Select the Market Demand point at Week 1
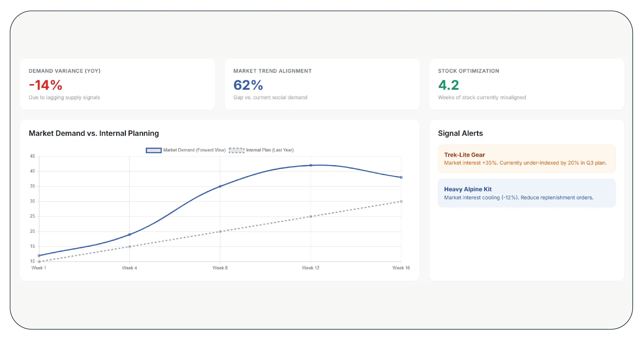The height and width of the screenshot is (340, 644). [x=39, y=255]
